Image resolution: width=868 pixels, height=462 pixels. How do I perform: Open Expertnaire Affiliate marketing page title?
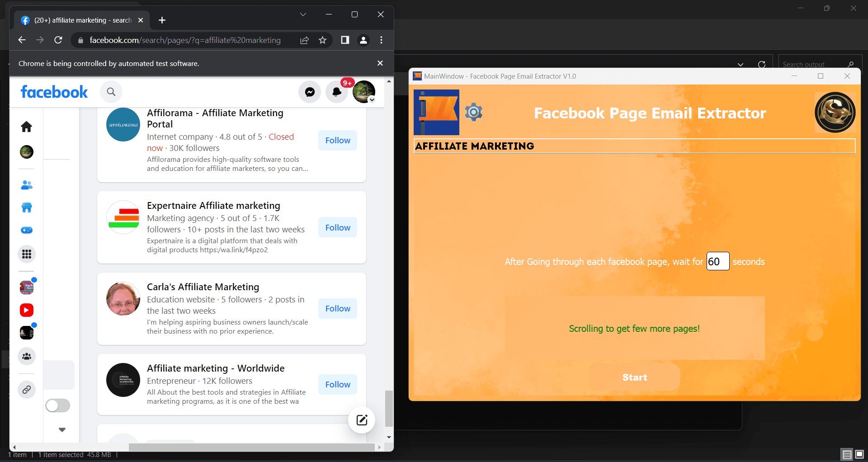[213, 206]
